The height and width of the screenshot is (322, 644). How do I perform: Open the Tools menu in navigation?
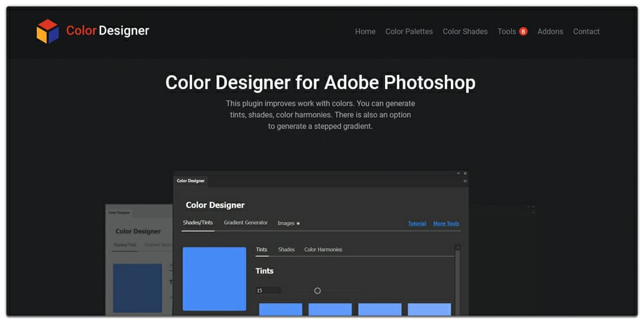pyautogui.click(x=506, y=32)
